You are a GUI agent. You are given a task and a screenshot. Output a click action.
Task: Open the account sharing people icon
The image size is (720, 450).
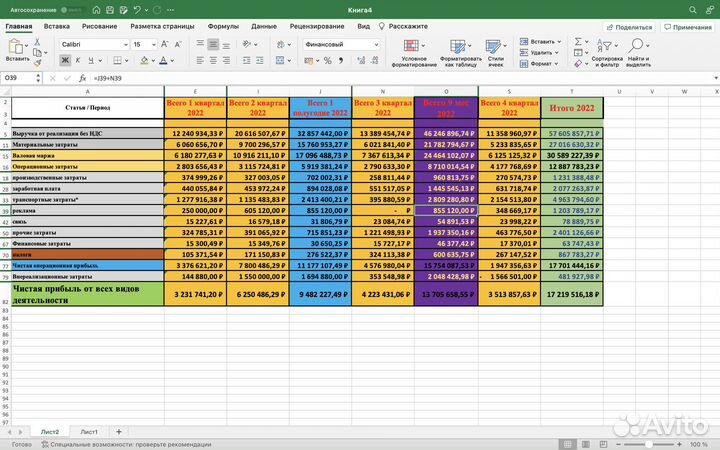710,10
